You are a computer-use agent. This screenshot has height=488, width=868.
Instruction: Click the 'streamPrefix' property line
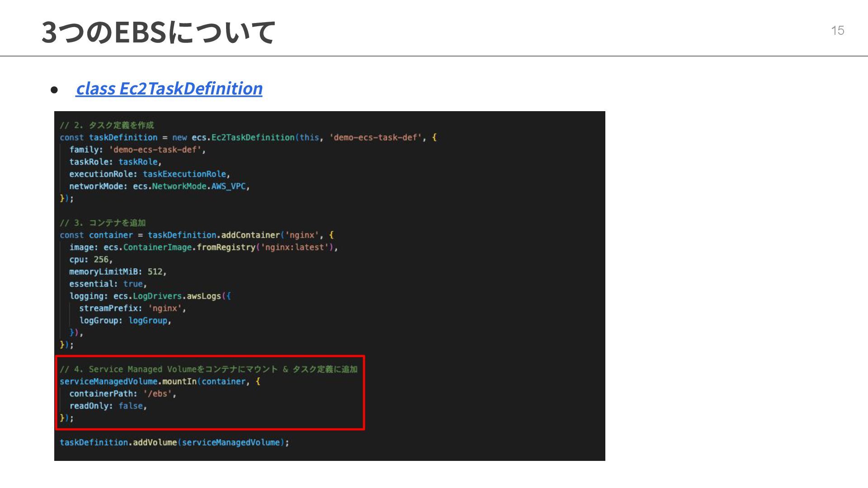coord(132,308)
